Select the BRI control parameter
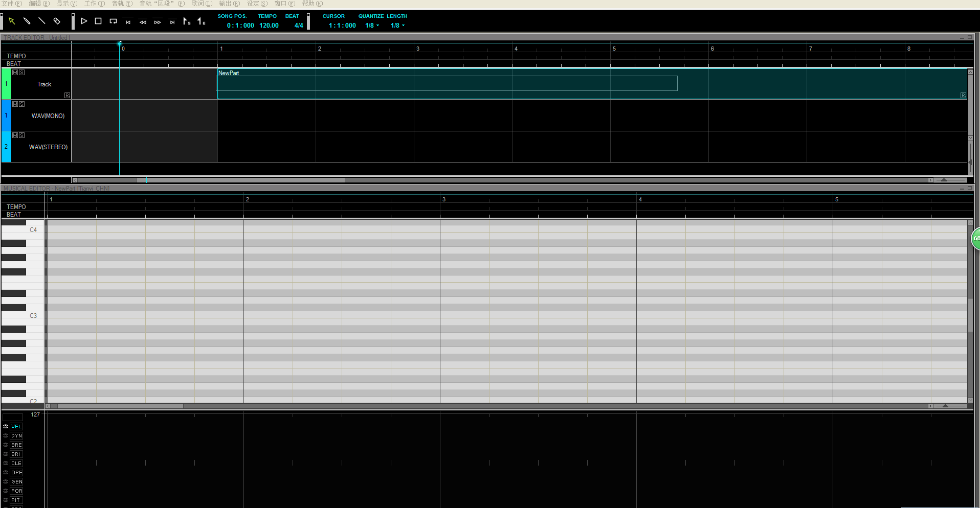 pos(16,454)
